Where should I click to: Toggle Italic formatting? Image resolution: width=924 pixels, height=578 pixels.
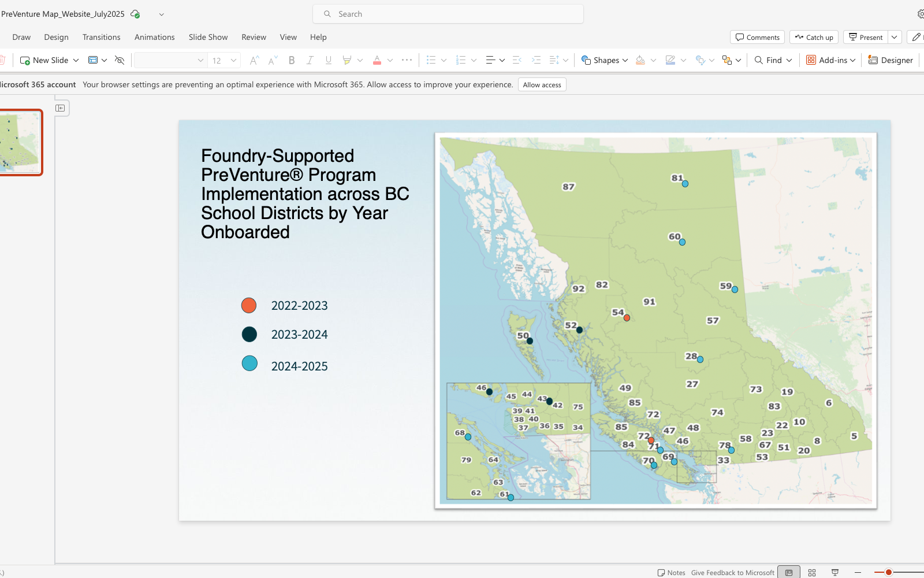[x=310, y=60]
